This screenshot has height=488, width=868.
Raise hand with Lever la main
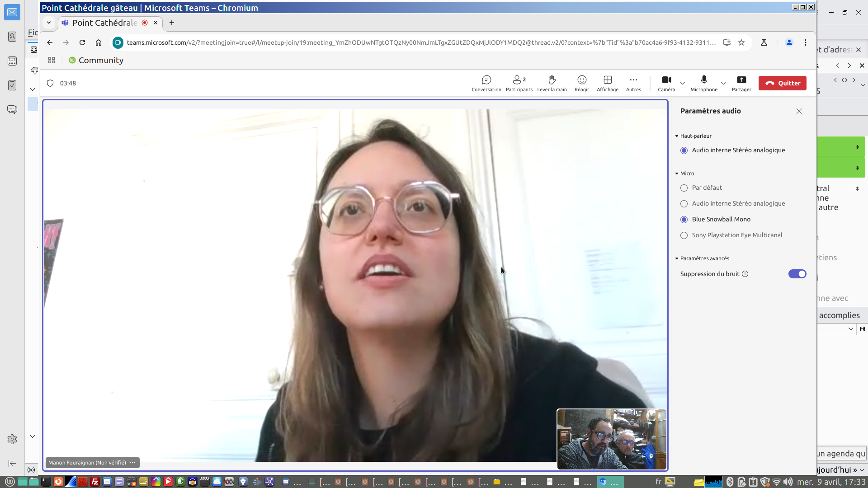[x=552, y=83]
